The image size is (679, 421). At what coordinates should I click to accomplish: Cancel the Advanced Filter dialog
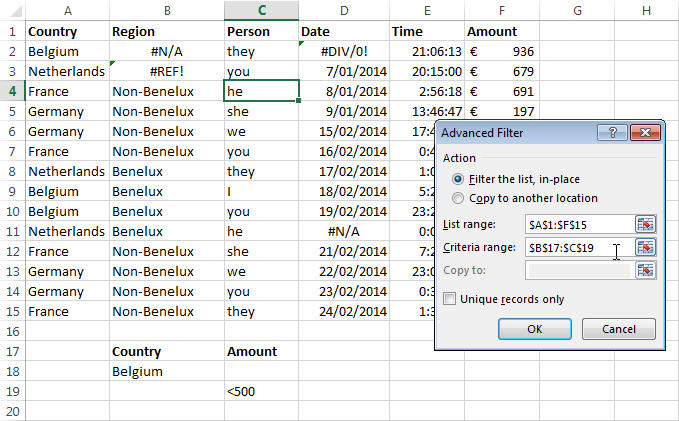pyautogui.click(x=619, y=329)
